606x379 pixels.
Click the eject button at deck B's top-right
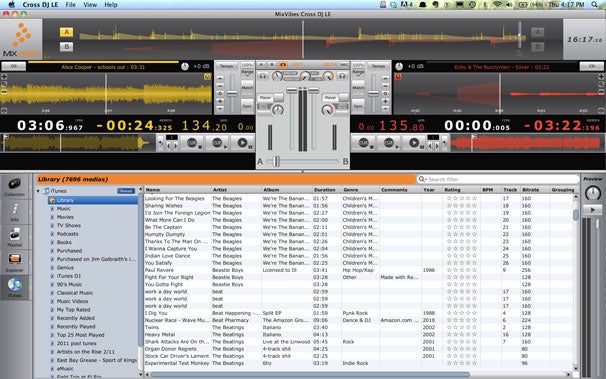pyautogui.click(x=592, y=66)
